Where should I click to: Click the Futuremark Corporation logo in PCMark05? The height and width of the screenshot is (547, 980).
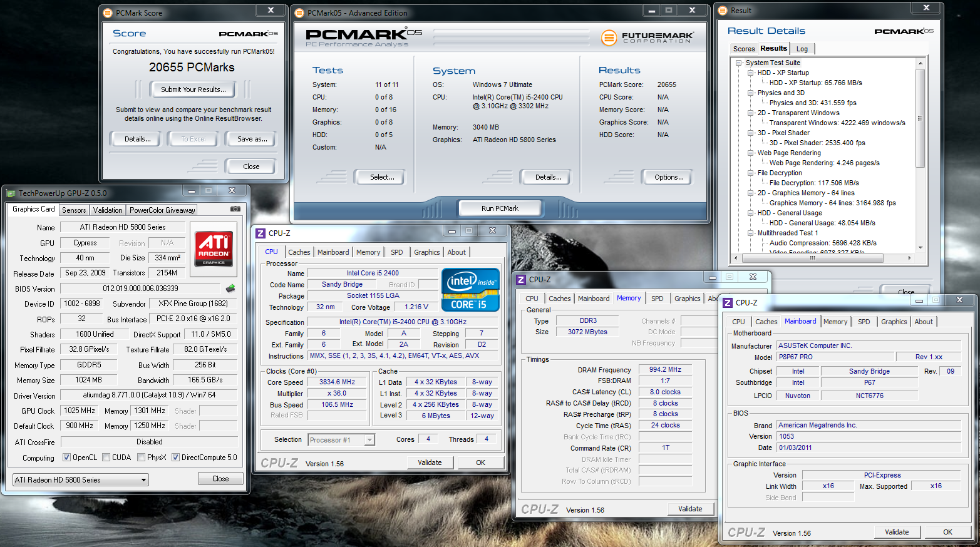click(x=647, y=38)
